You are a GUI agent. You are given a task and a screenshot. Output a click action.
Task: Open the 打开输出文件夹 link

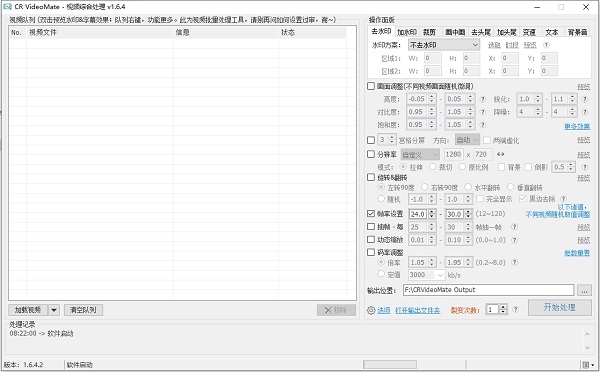(x=417, y=310)
